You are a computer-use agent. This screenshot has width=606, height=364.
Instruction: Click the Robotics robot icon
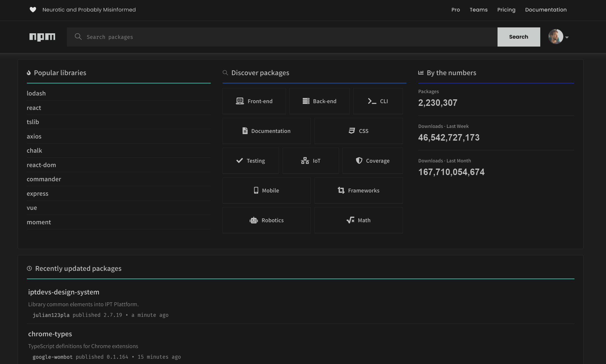tap(254, 220)
